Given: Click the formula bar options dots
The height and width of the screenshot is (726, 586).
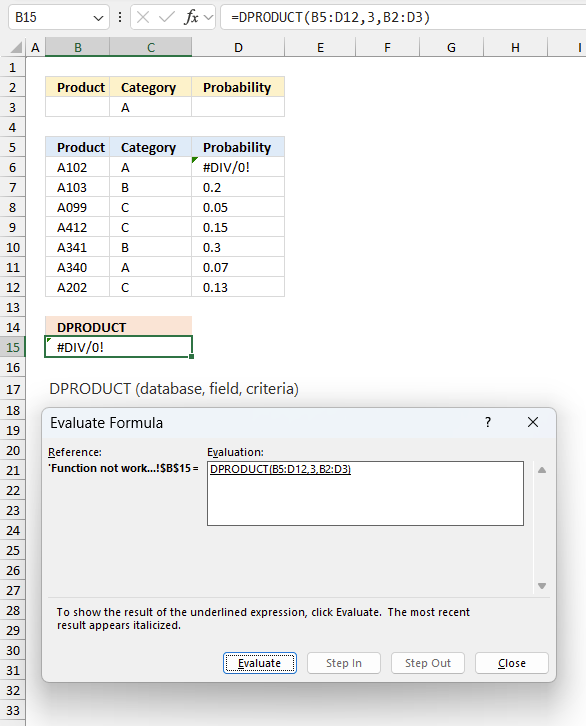Looking at the screenshot, I should coord(120,18).
